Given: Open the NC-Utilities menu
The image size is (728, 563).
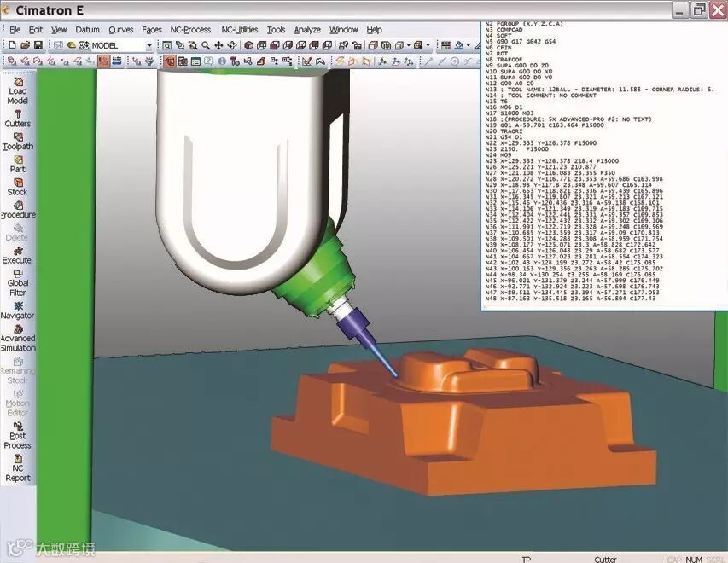Looking at the screenshot, I should (240, 30).
